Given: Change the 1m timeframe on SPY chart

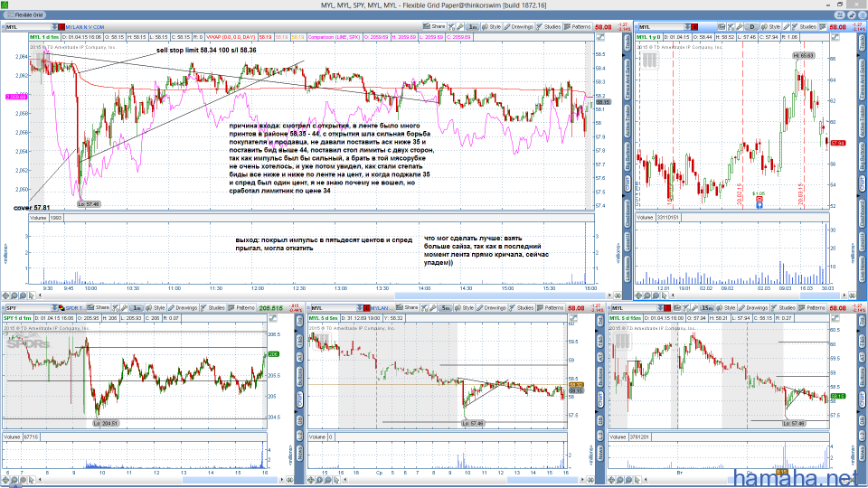Looking at the screenshot, I should click(137, 307).
